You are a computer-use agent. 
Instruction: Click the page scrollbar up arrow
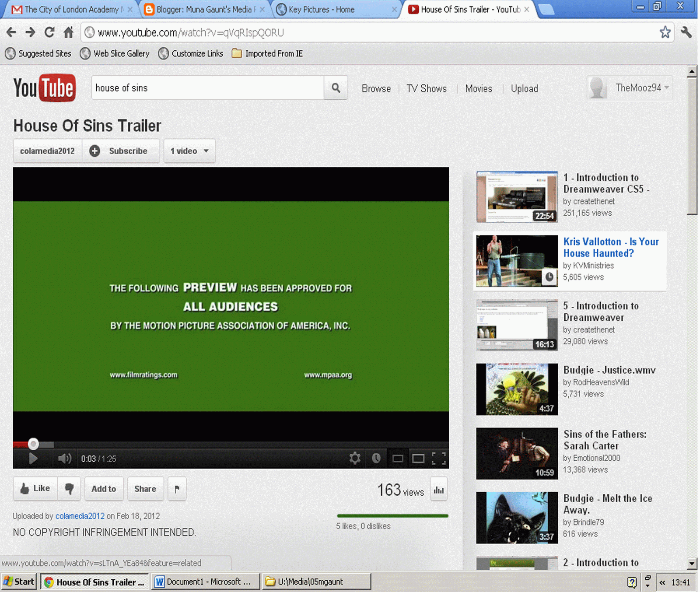[692, 71]
